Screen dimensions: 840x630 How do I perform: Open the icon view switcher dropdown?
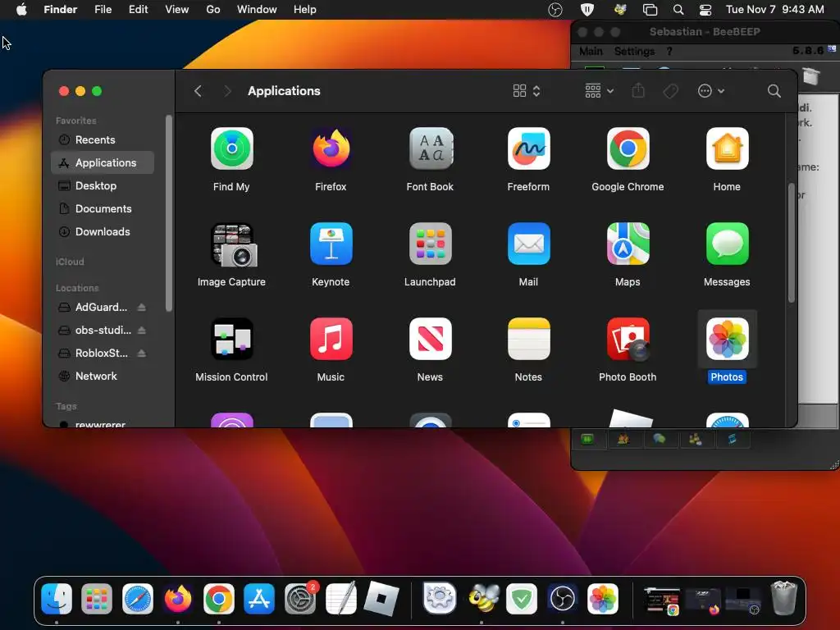527,91
